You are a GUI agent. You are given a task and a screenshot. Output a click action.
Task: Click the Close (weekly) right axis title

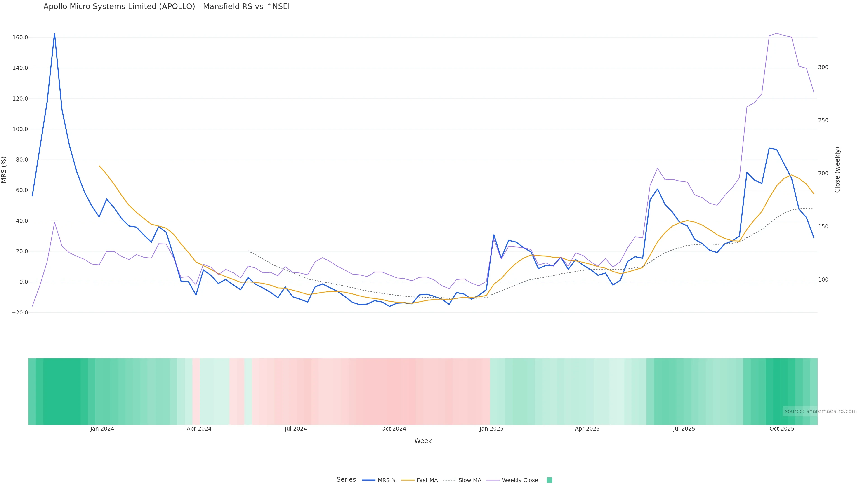point(837,170)
